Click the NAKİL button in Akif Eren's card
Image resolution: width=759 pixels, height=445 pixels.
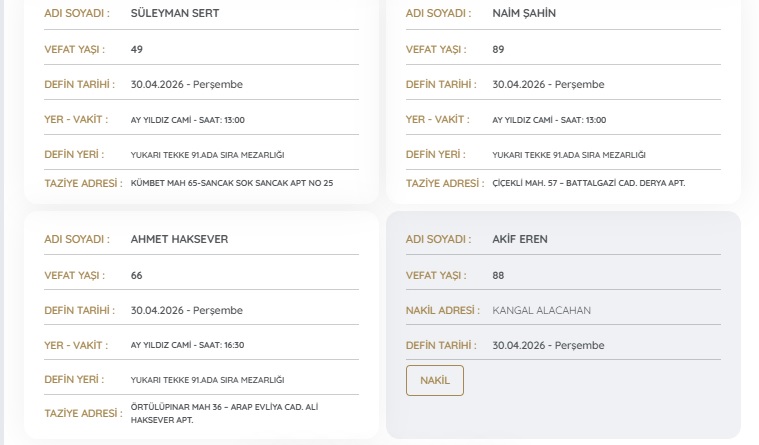[434, 380]
